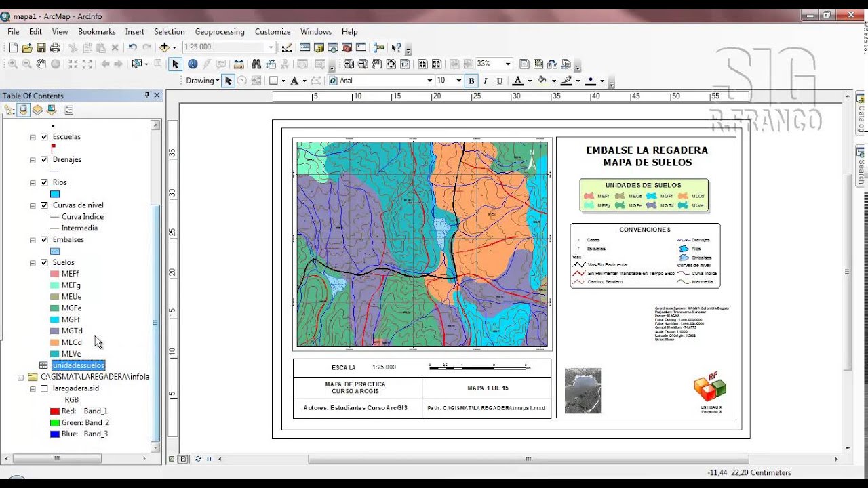
Task: Uncheck the Escuelas layer
Action: [x=44, y=136]
